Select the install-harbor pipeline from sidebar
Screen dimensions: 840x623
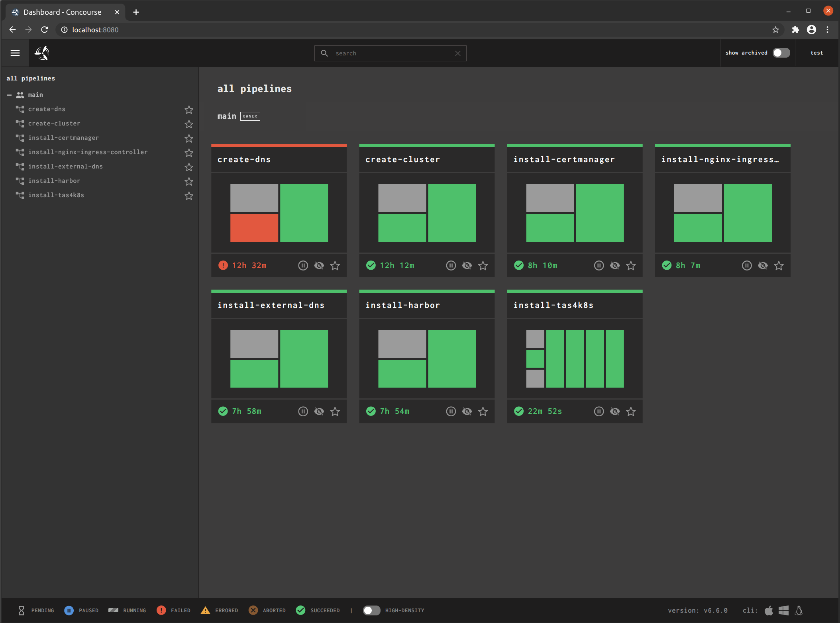[55, 180]
